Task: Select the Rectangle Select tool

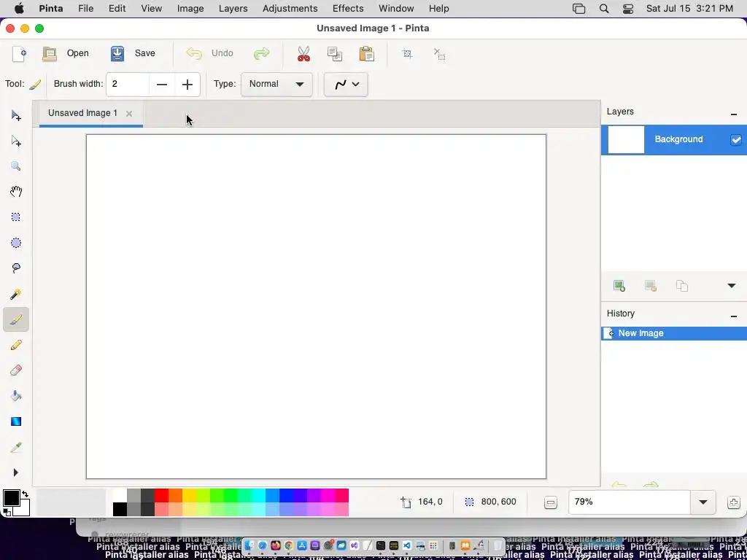Action: (16, 217)
